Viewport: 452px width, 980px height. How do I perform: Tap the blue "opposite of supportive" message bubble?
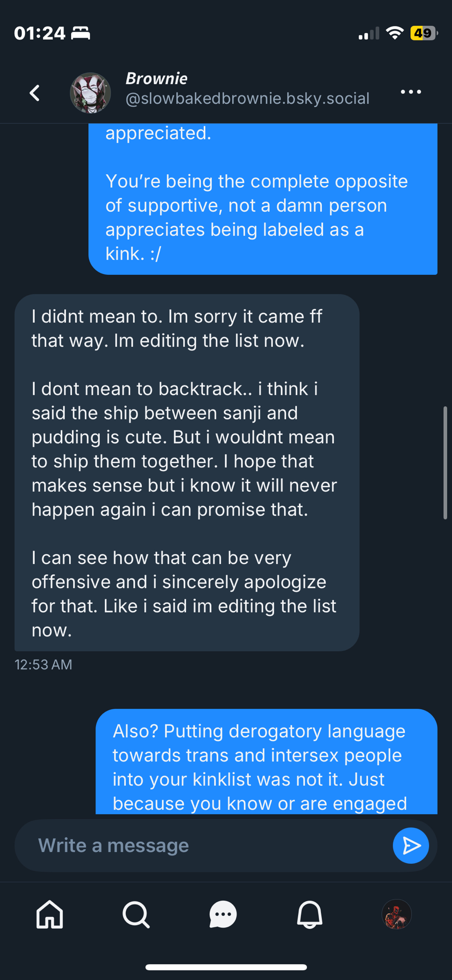(262, 206)
